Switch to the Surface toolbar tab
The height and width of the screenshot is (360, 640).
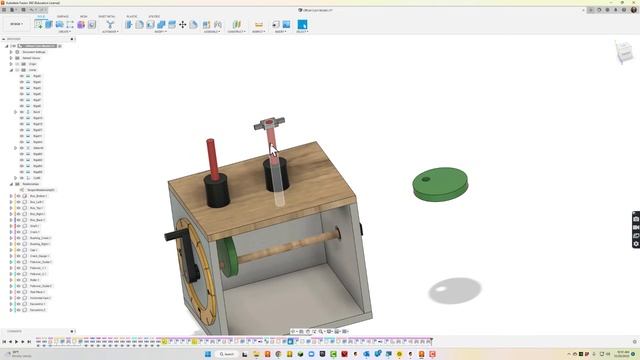(x=63, y=17)
